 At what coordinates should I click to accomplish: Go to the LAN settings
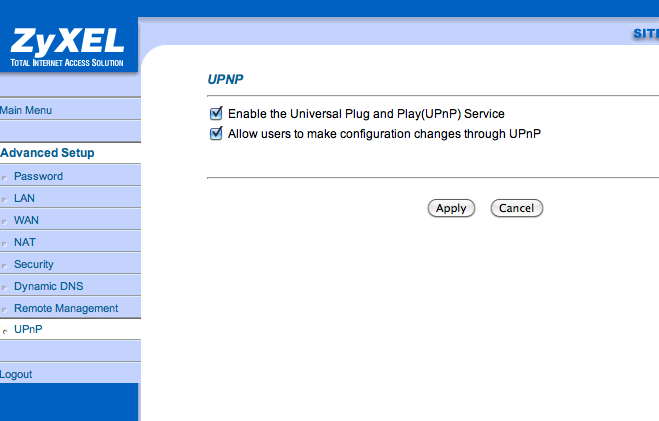tap(24, 198)
